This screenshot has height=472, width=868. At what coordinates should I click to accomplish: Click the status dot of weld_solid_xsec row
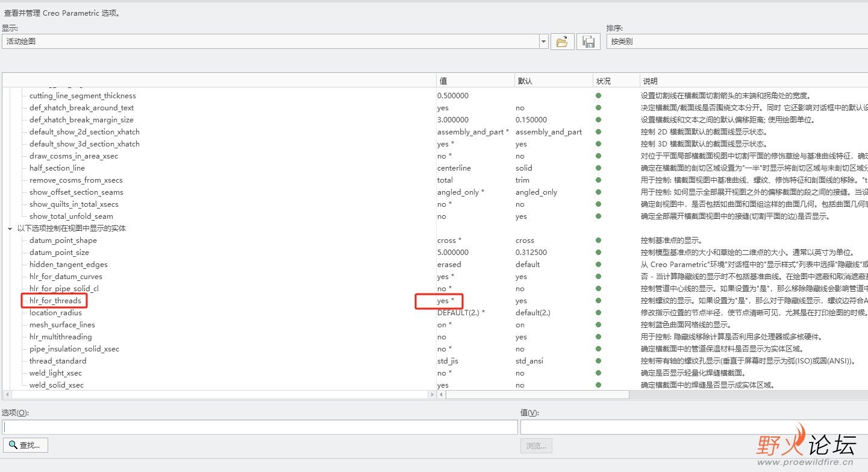(x=598, y=385)
